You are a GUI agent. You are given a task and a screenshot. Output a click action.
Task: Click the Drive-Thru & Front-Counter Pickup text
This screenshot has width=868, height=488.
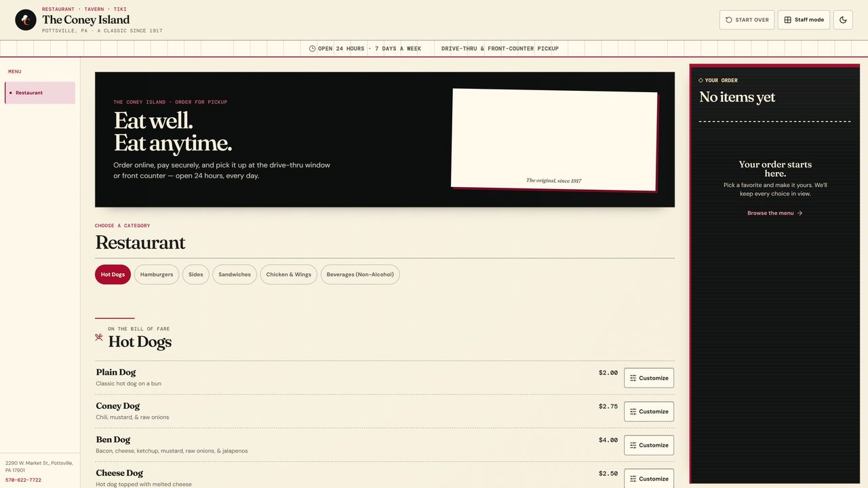[500, 49]
